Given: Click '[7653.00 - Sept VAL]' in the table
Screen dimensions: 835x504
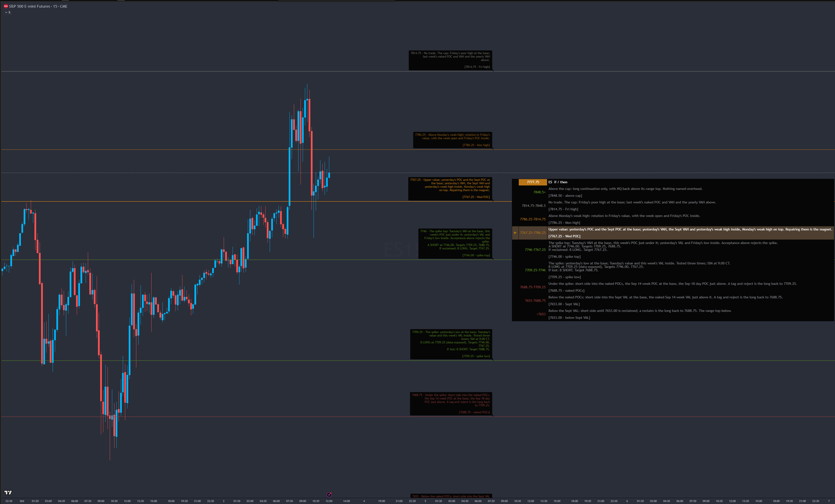Looking at the screenshot, I should point(564,304).
